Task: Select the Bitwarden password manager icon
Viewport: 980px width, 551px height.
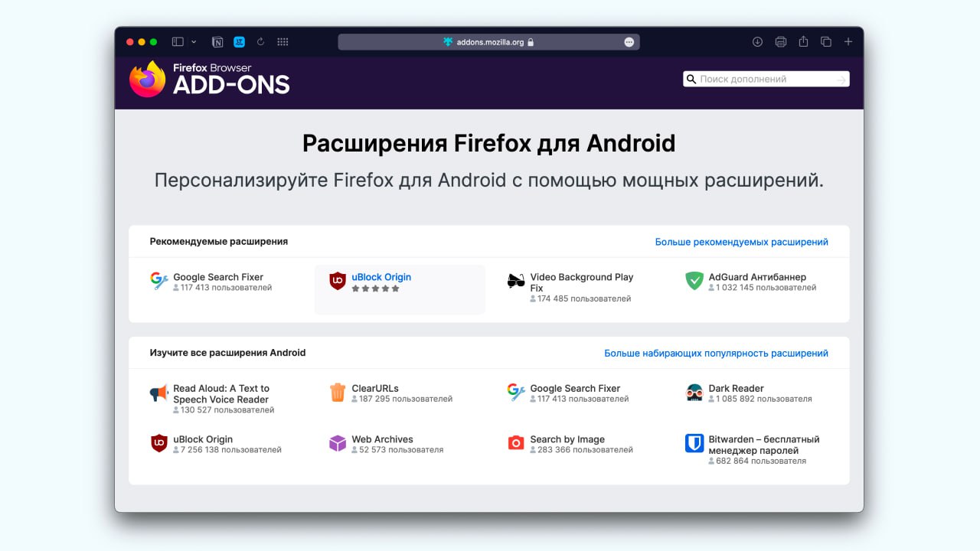Action: coord(694,444)
